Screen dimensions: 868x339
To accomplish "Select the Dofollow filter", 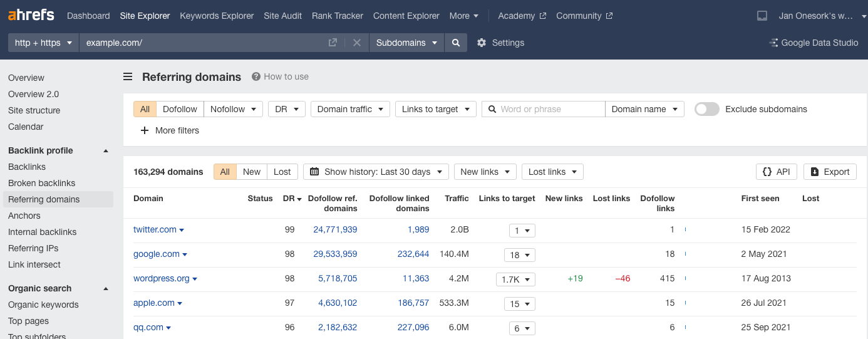I will coord(180,109).
